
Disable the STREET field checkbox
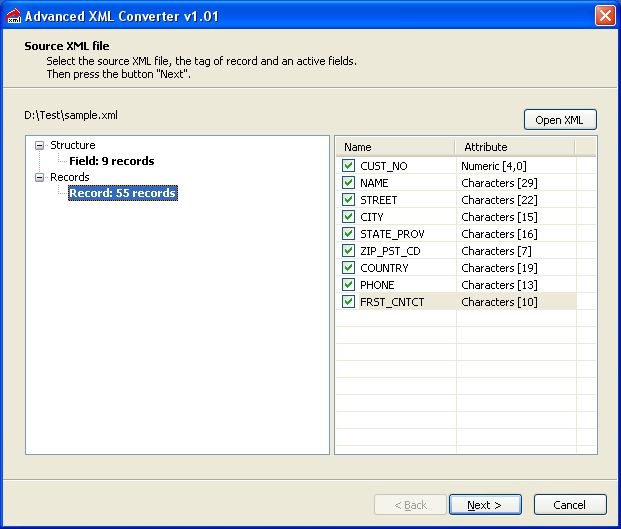pyautogui.click(x=348, y=200)
